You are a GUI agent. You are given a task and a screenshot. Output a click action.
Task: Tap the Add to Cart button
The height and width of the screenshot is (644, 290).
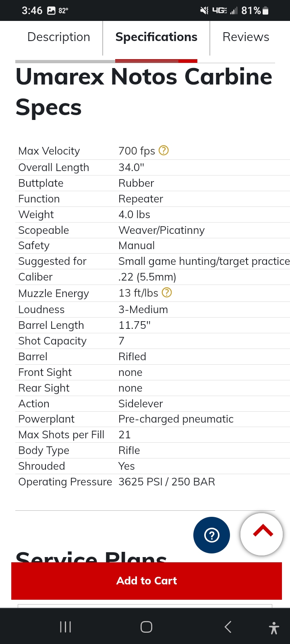[147, 581]
